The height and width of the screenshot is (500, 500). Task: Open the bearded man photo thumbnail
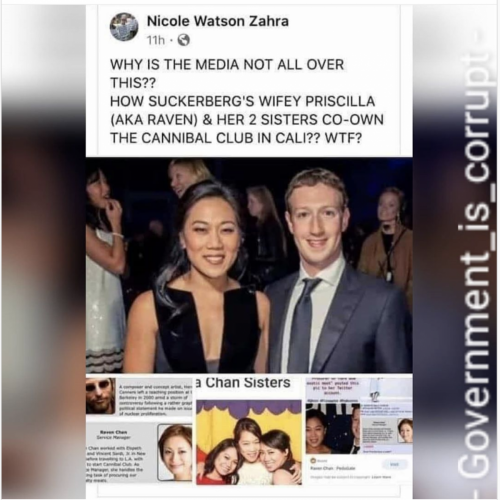pos(101,396)
